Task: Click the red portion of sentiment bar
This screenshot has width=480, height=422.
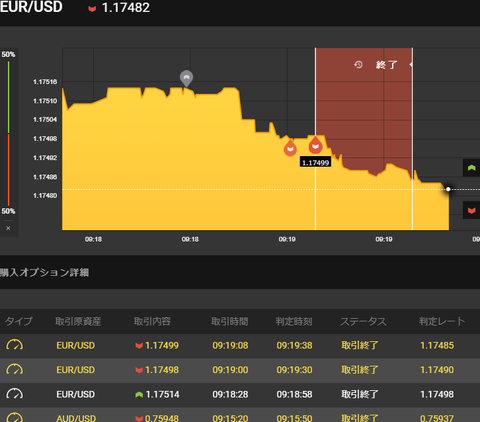Action: (x=8, y=170)
